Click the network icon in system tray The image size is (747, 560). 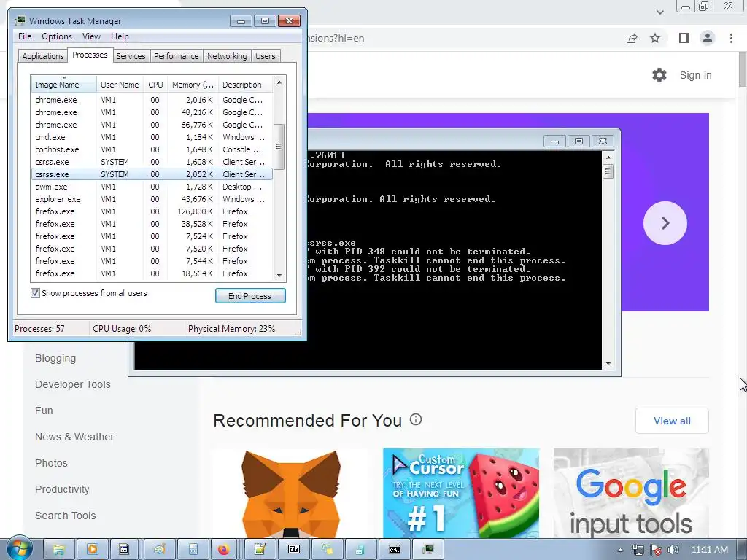638,550
